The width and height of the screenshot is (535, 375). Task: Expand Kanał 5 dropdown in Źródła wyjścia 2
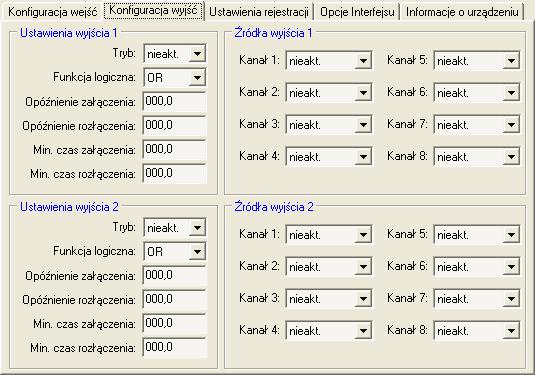(x=477, y=234)
